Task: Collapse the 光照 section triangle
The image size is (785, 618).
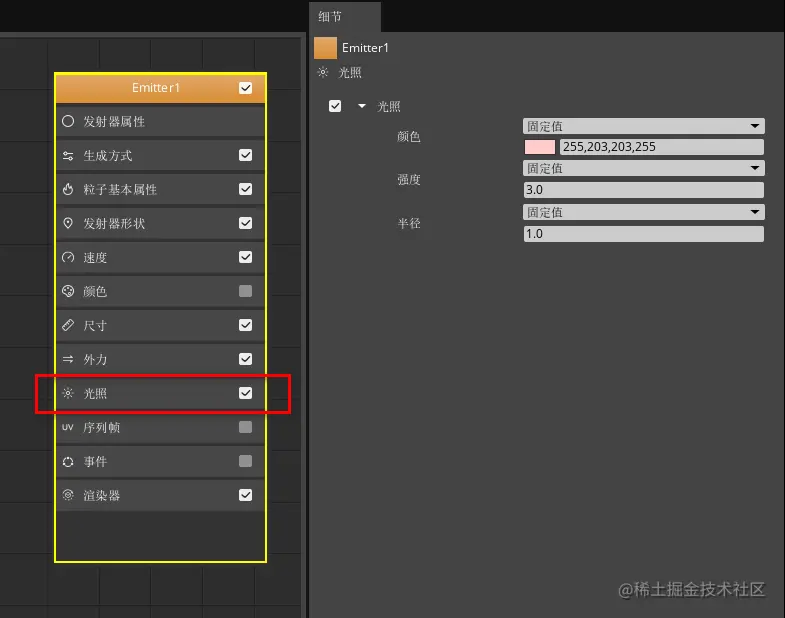Action: (362, 106)
